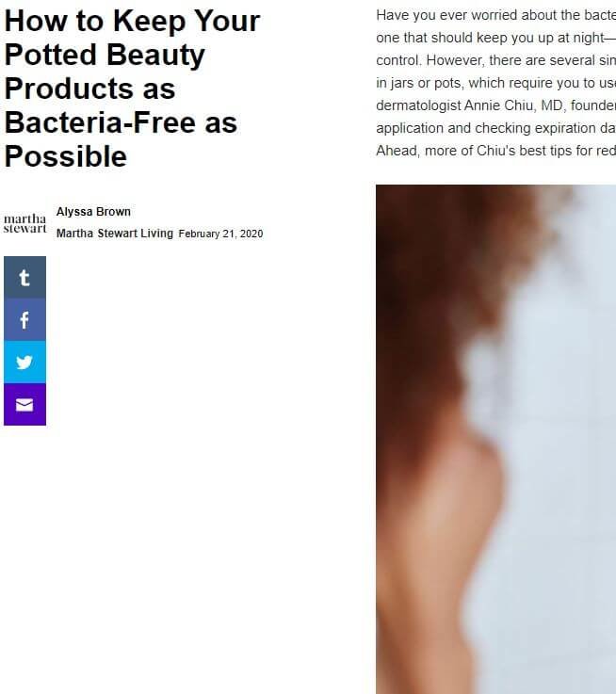
Task: Click 'Products as' in the headline
Action: pyautogui.click(x=89, y=89)
